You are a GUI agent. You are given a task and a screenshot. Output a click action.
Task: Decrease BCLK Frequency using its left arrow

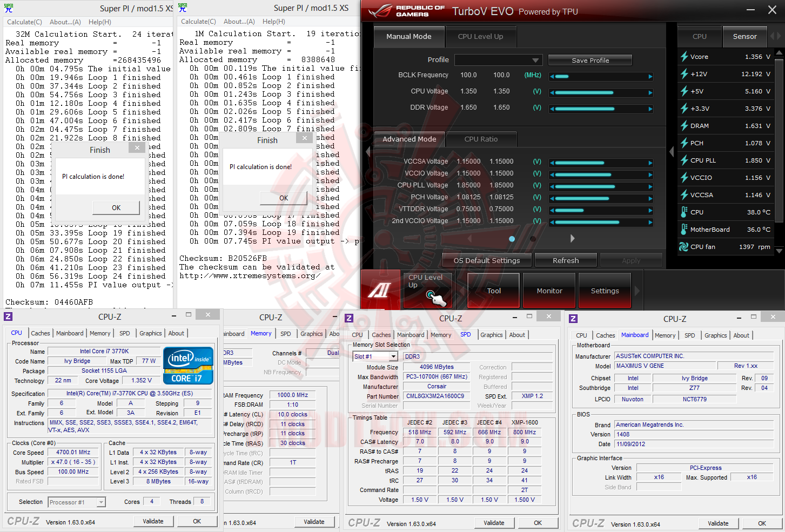point(552,77)
